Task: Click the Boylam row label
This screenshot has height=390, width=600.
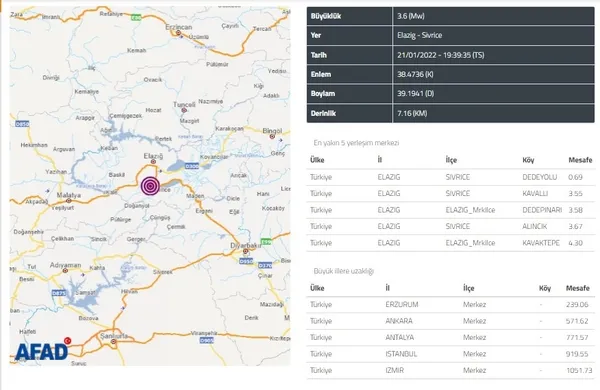Action: (x=323, y=93)
